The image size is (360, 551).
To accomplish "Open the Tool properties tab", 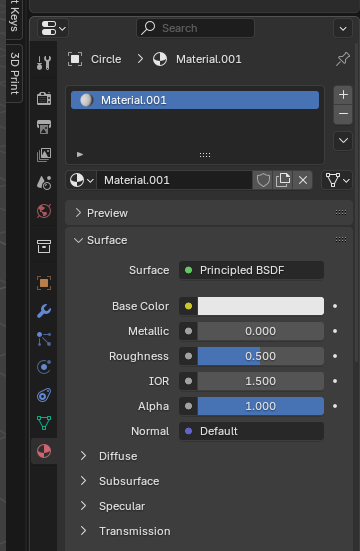I will click(44, 63).
